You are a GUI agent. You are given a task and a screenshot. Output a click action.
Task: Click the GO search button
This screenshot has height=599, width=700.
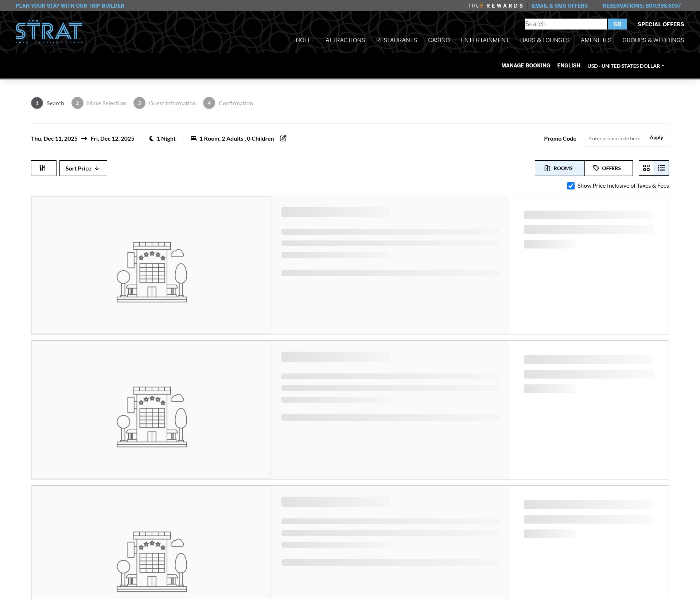618,24
